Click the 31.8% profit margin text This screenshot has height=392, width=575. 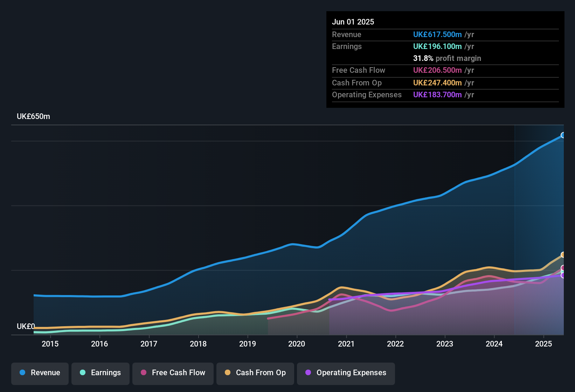447,58
